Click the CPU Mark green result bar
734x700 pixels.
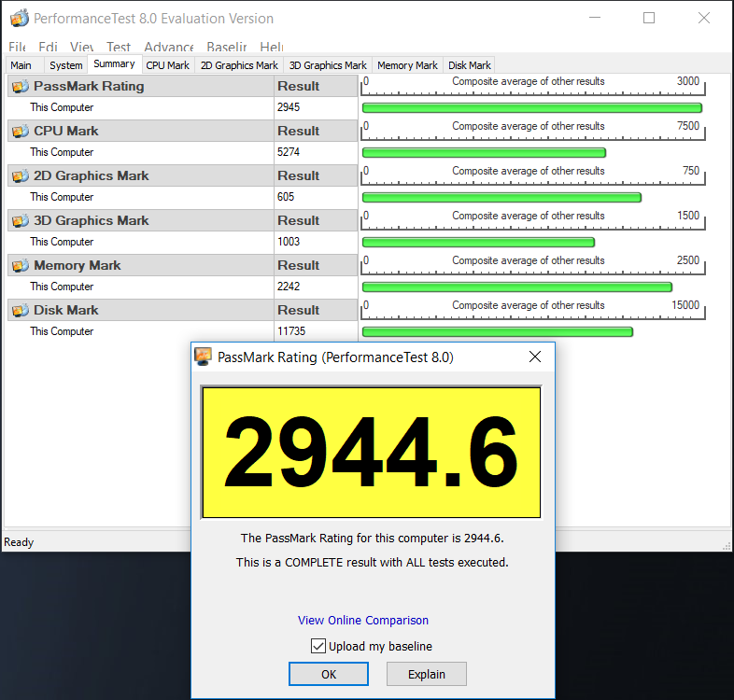click(484, 152)
